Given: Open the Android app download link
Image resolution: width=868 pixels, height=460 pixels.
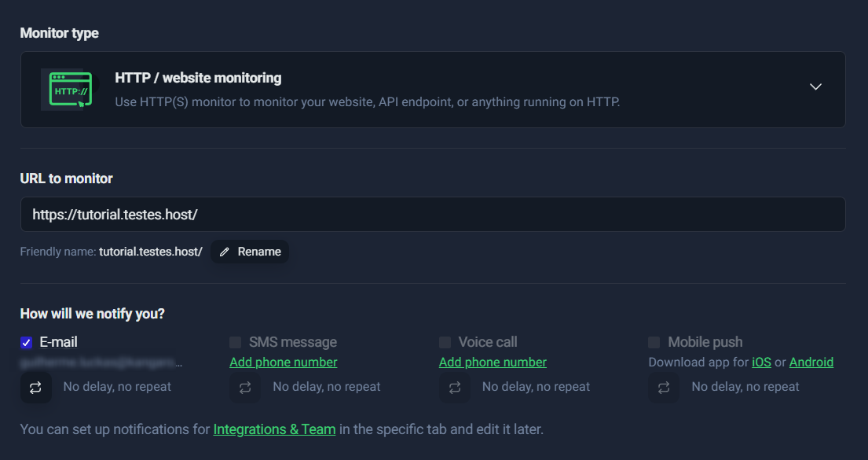Looking at the screenshot, I should pyautogui.click(x=811, y=362).
